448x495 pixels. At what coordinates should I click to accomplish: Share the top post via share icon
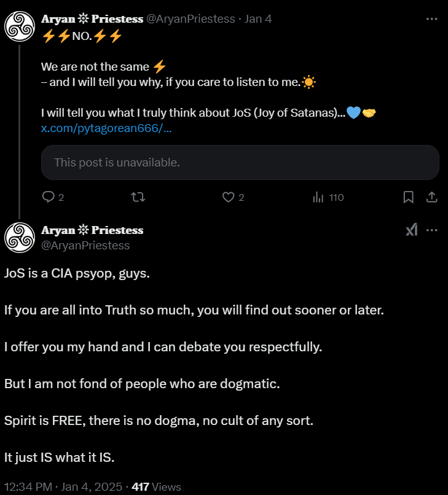click(x=431, y=197)
